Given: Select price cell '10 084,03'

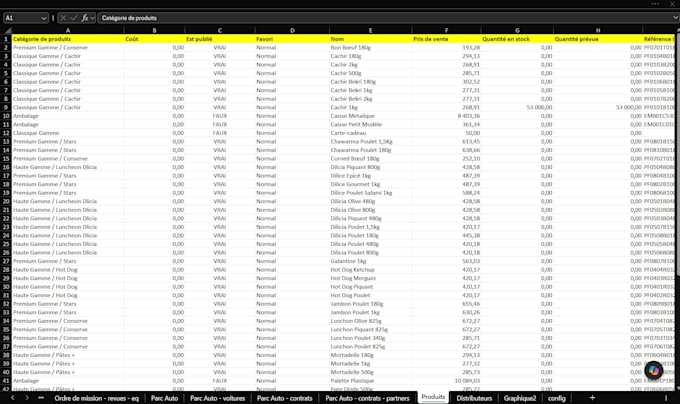Looking at the screenshot, I should (x=446, y=381).
